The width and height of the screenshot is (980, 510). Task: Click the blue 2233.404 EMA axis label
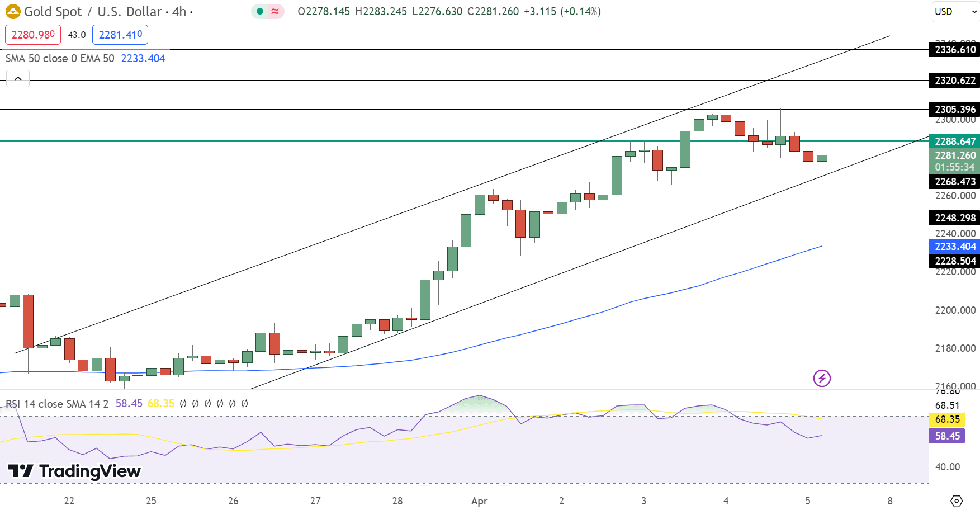[x=955, y=247]
